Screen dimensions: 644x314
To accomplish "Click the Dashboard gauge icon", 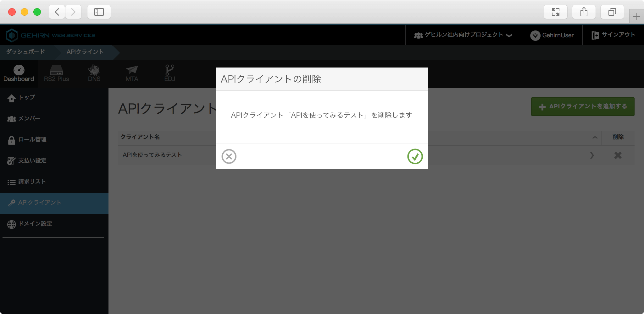I will pyautogui.click(x=19, y=70).
